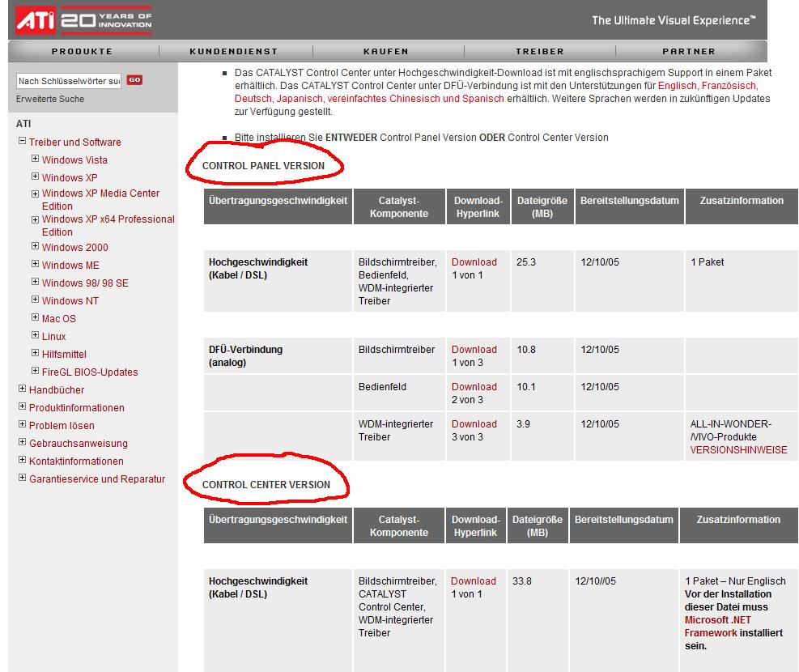The width and height of the screenshot is (799, 672).
Task: Open the VERSIONSHINWEISE link
Action: 738,450
